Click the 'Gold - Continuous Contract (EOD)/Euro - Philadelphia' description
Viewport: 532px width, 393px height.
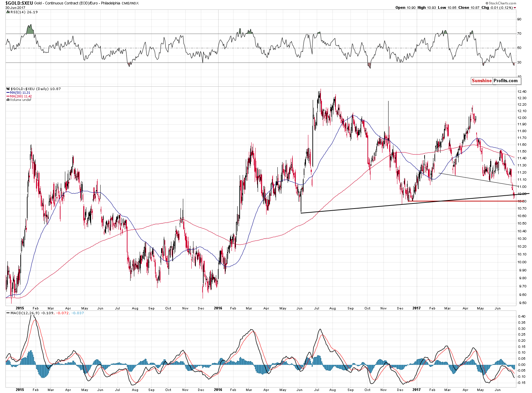pyautogui.click(x=77, y=3)
